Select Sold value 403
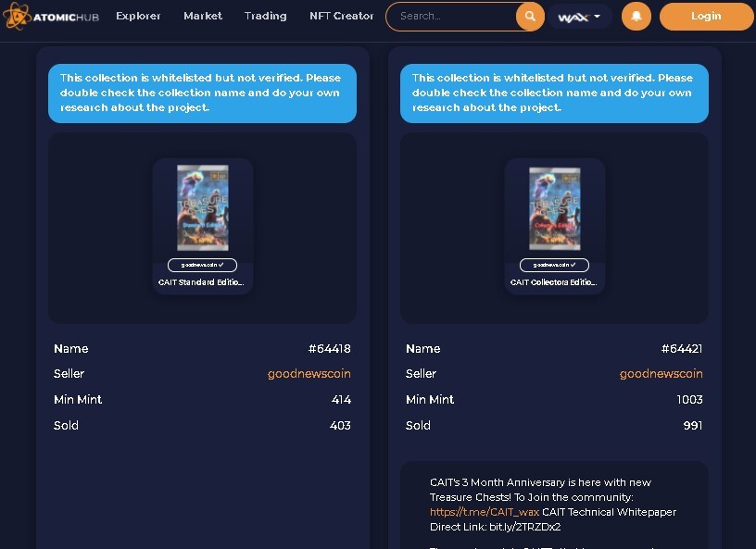756x549 pixels. pos(340,426)
